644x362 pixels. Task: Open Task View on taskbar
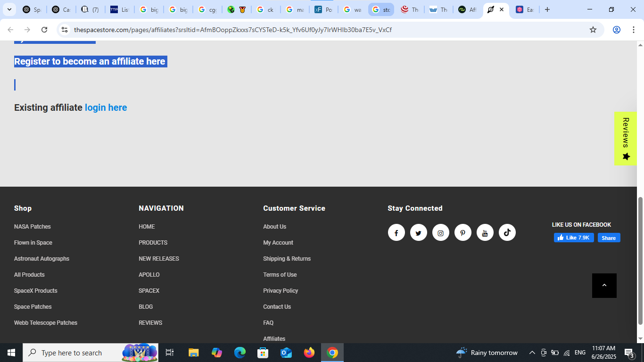(170, 353)
